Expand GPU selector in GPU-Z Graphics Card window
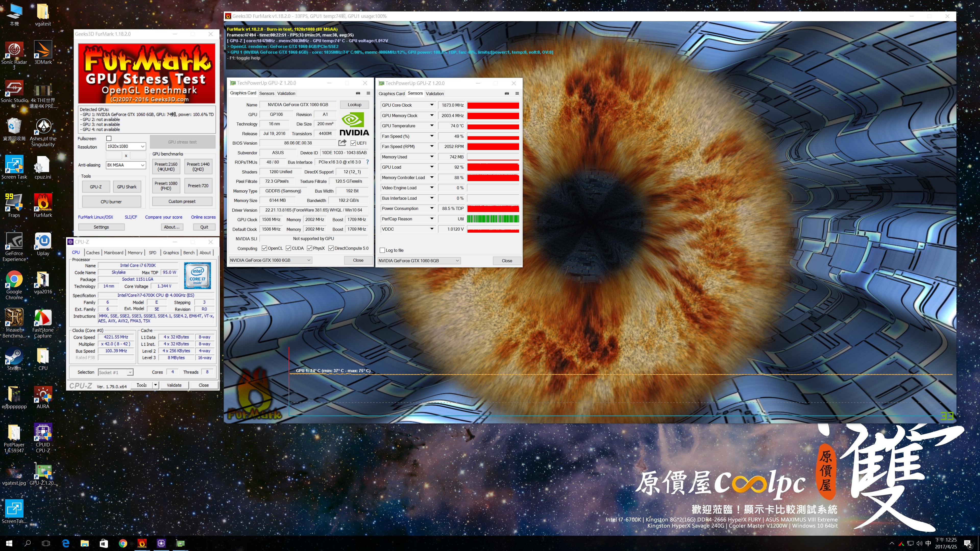980x551 pixels. [270, 260]
